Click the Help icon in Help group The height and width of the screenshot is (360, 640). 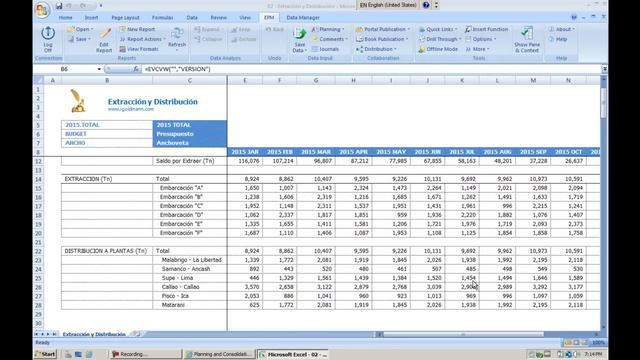551,39
